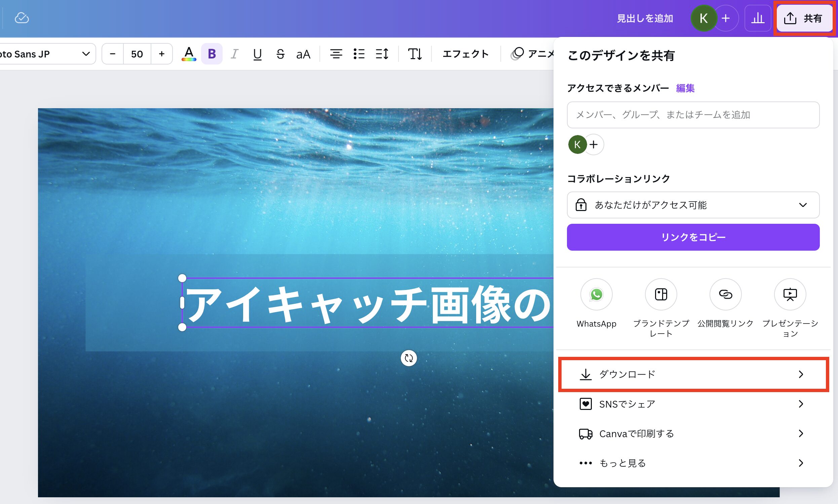Click the line spacing icon
838x504 pixels.
point(382,54)
